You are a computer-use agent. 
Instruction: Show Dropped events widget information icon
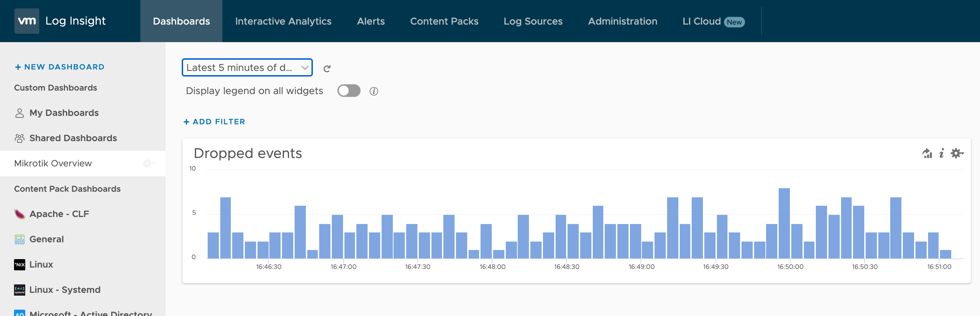pyautogui.click(x=941, y=153)
